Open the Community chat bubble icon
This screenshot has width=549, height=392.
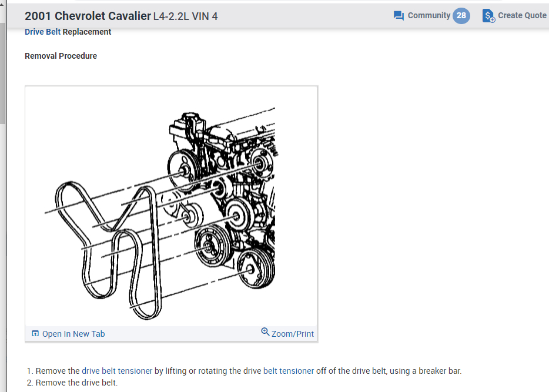click(x=399, y=16)
